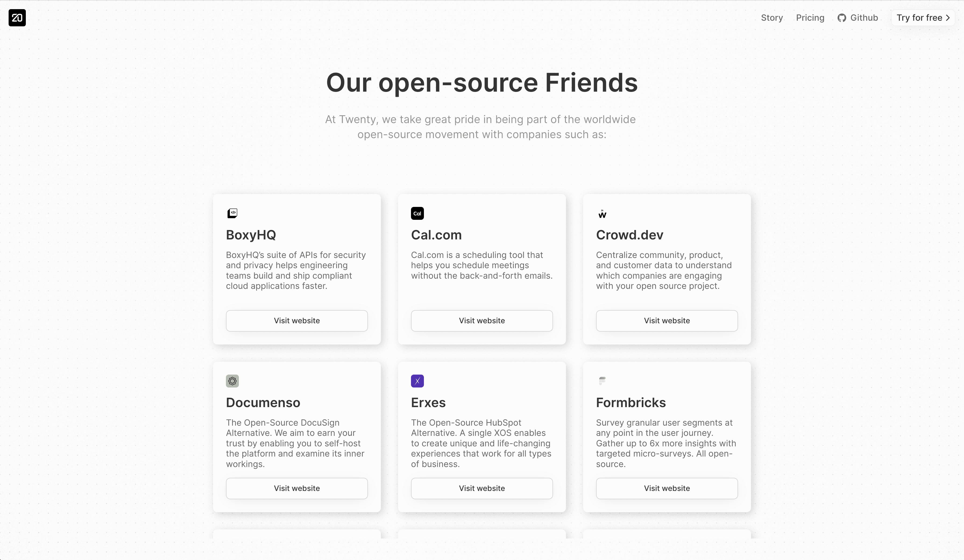Click the Twenty logo in the top-left corner
The width and height of the screenshot is (964, 560).
point(17,18)
